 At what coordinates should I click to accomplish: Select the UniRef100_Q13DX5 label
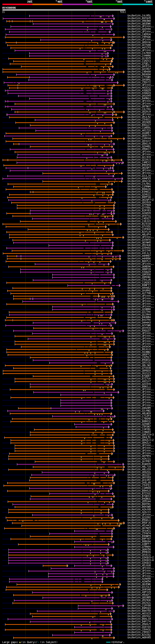click(139, 58)
